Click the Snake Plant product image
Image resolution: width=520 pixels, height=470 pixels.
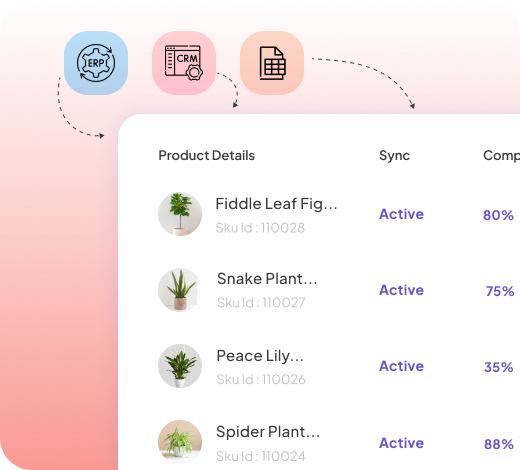pos(180,290)
